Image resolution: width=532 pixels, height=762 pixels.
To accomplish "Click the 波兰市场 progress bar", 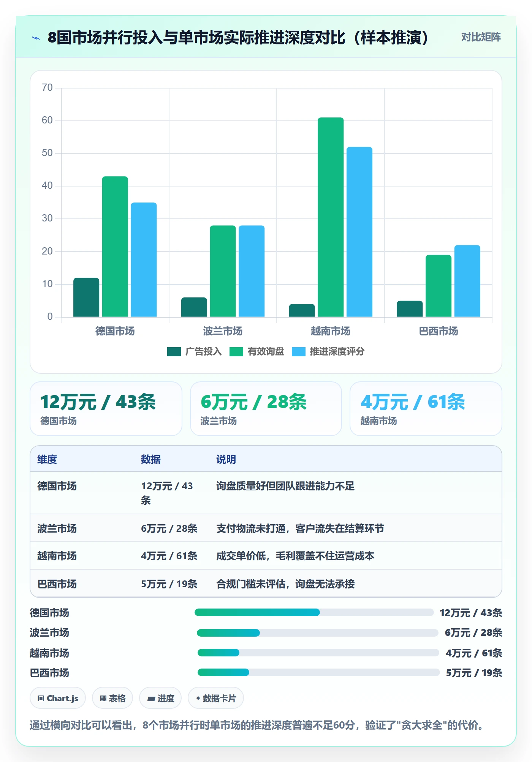I will (x=318, y=633).
